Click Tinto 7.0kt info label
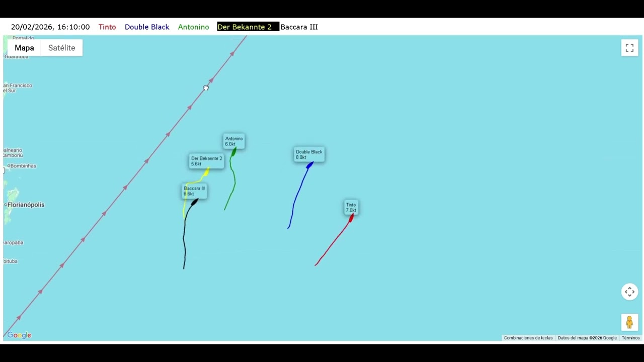This screenshot has height=362, width=644. tap(351, 207)
